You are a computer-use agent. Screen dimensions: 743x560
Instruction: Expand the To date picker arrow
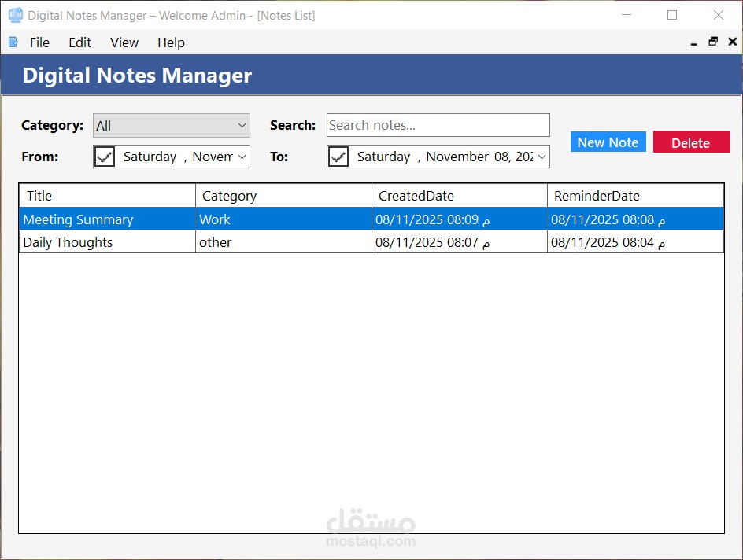coord(542,157)
